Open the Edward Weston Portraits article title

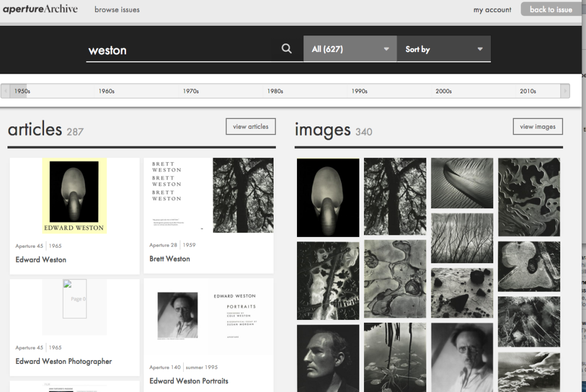pyautogui.click(x=189, y=381)
